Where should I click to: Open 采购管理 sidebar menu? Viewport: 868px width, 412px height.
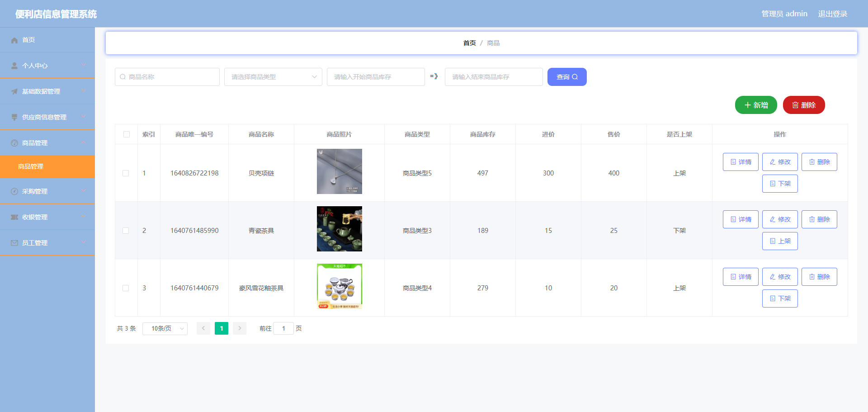47,191
